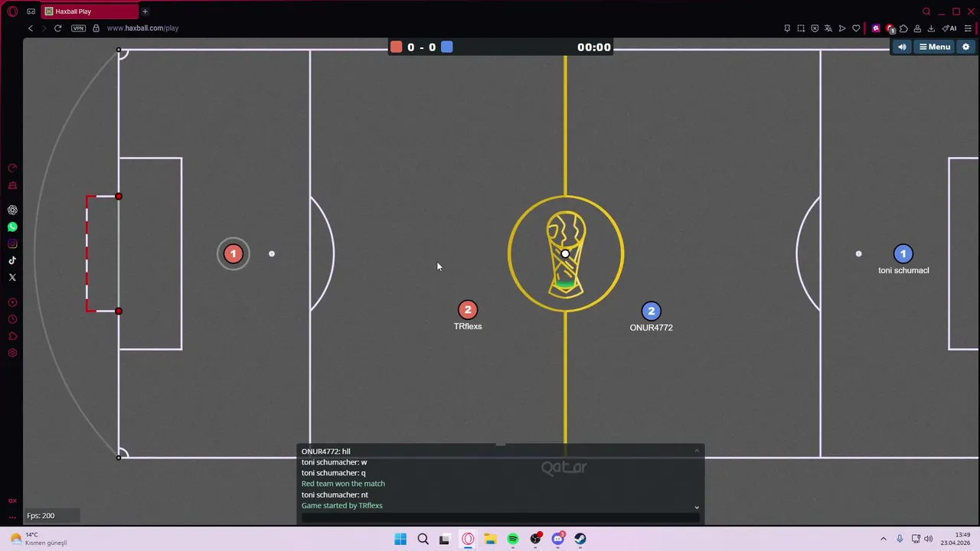Open the GX gaming controller icon
Screen dimensions: 980x551
point(31,11)
